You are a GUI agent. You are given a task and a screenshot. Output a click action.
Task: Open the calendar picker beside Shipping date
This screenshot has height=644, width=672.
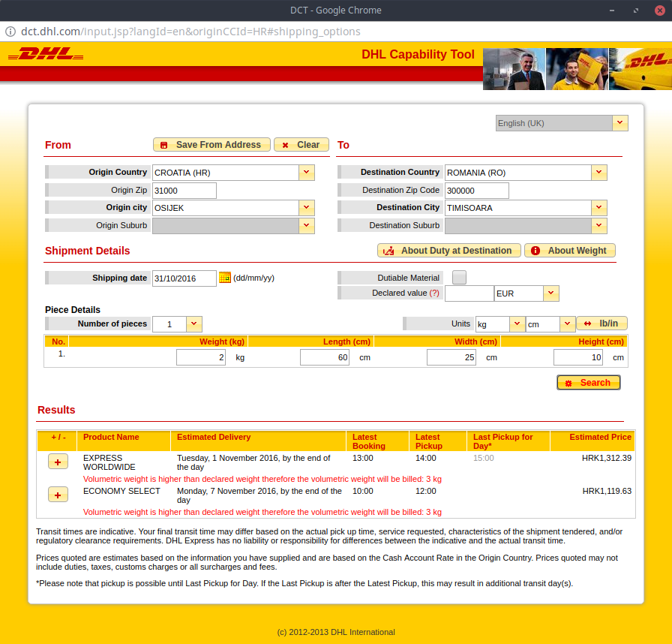(224, 278)
